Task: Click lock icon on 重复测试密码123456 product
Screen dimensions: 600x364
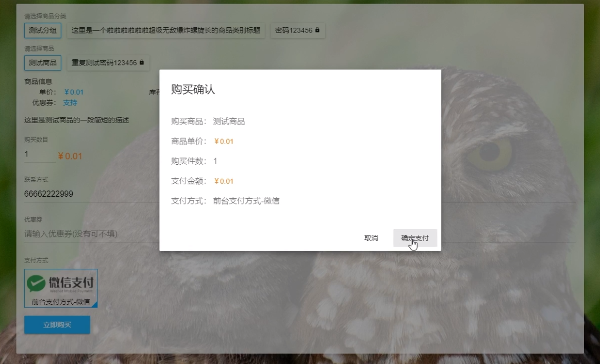Action: [142, 63]
